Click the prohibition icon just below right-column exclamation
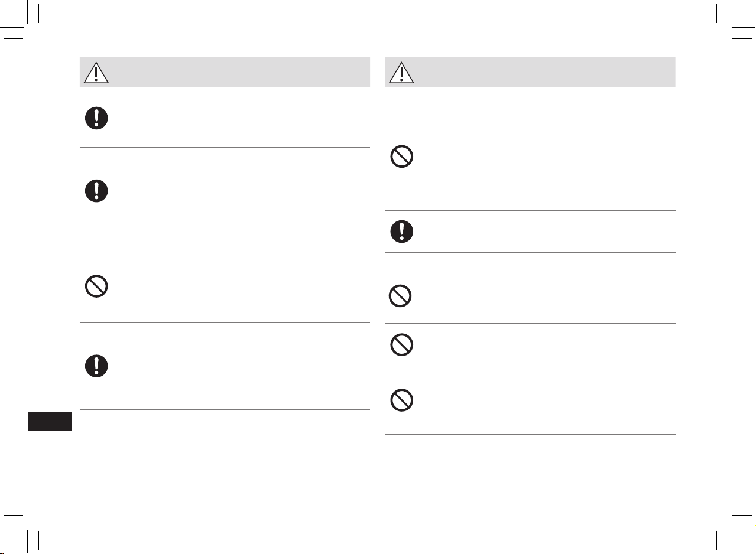The image size is (756, 554). (400, 296)
